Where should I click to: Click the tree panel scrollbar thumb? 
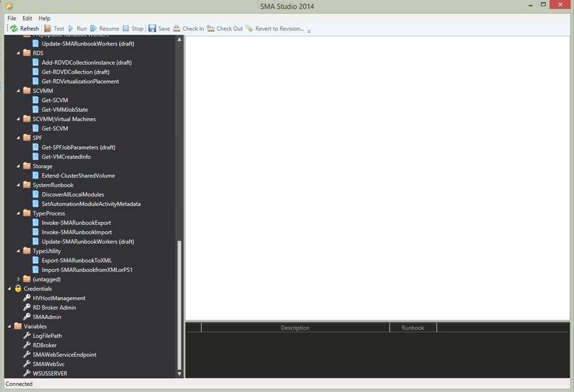(x=179, y=305)
